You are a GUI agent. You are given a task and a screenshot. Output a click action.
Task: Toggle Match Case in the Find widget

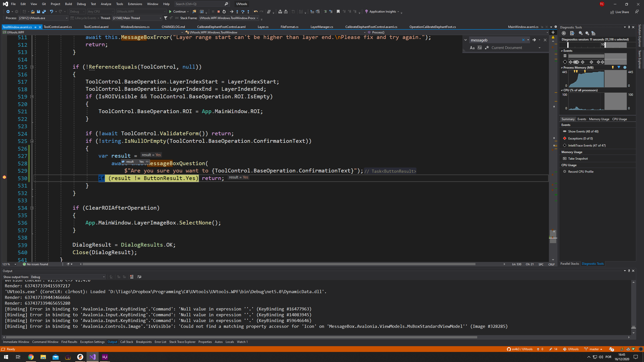coord(472,48)
